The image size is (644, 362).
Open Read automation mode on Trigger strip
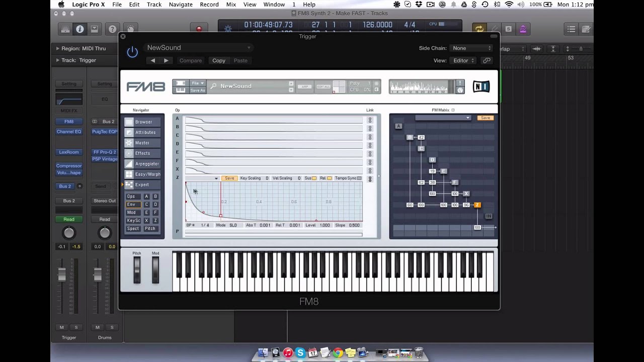69,219
